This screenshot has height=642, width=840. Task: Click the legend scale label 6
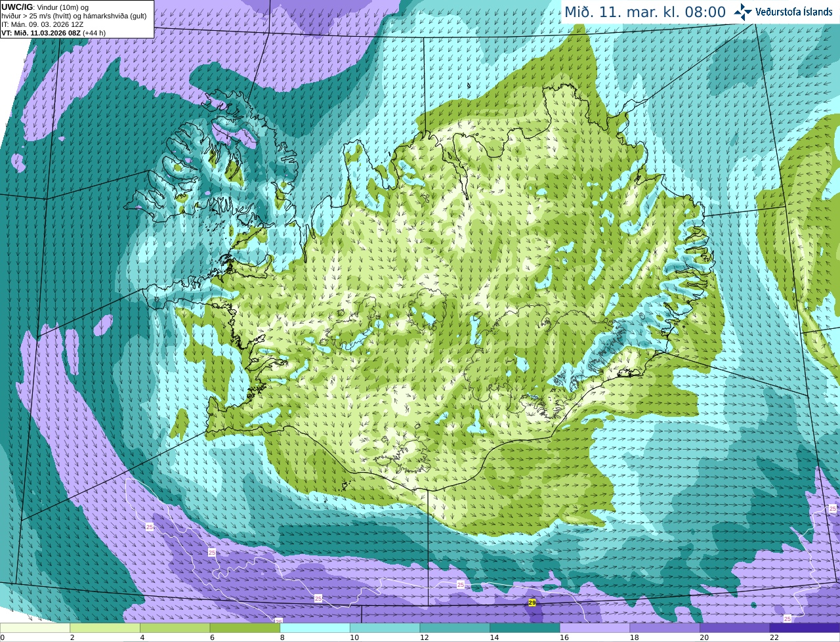click(x=212, y=637)
